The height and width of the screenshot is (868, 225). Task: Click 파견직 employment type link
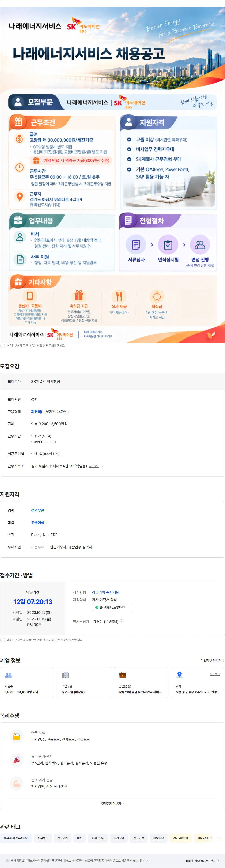pyautogui.click(x=36, y=412)
